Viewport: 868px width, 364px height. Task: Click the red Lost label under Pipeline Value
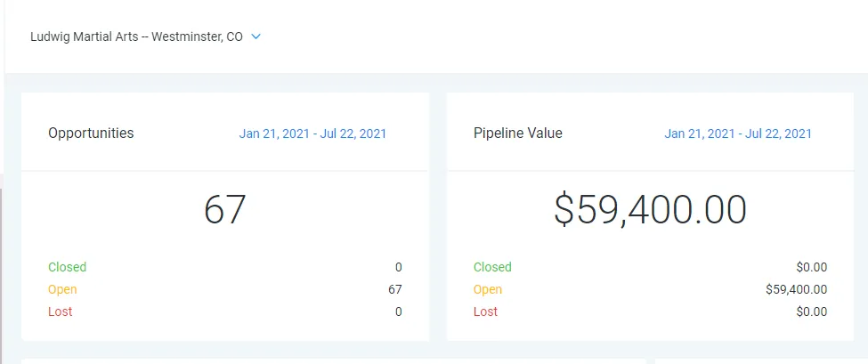click(x=485, y=311)
